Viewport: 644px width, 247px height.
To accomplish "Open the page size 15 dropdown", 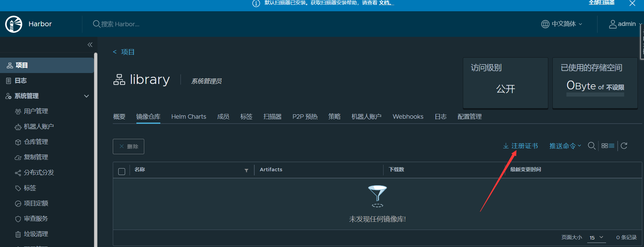I will 596,238.
